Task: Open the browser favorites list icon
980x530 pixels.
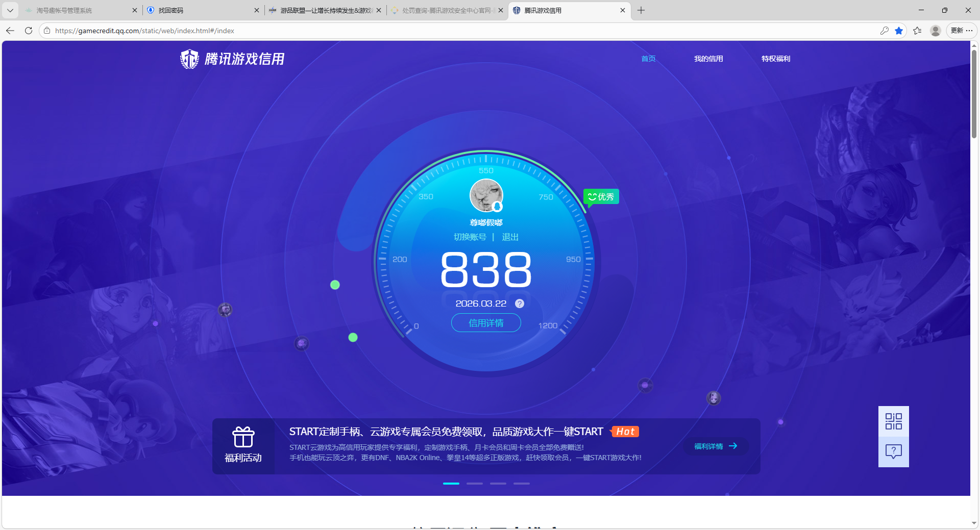Action: [x=917, y=31]
